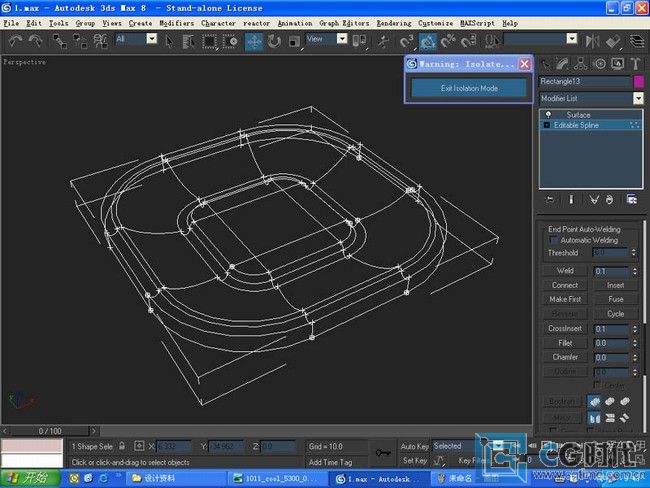
Task: Click the Rectangular Selection Region tool
Action: tap(209, 41)
